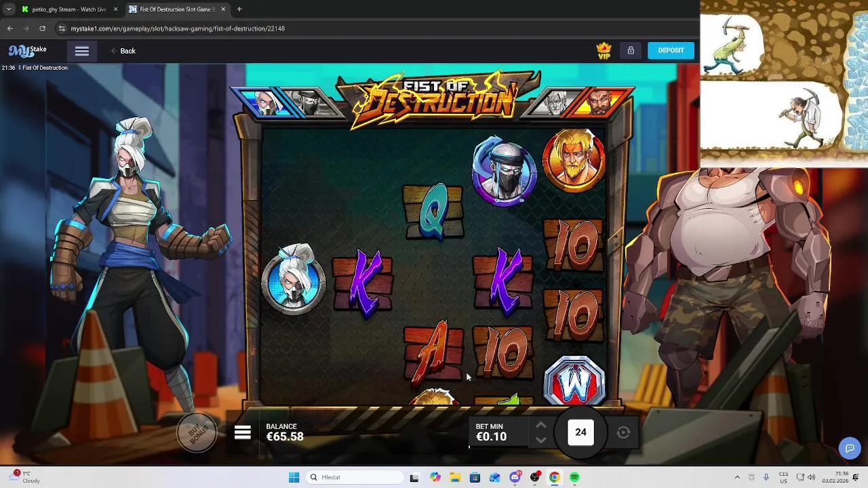Open the volume control in tray
Image resolution: width=868 pixels, height=488 pixels.
point(812,477)
